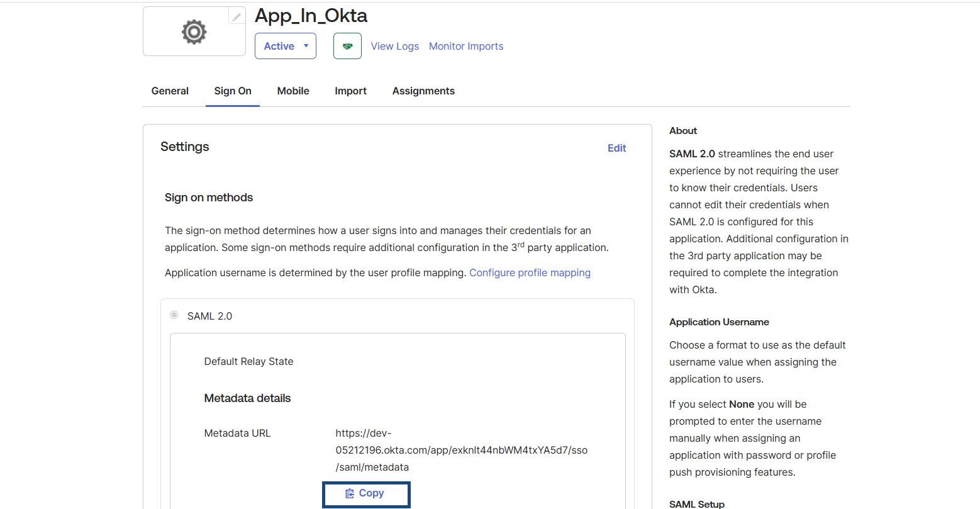980x509 pixels.
Task: Click Edit in the Settings panel
Action: point(616,148)
